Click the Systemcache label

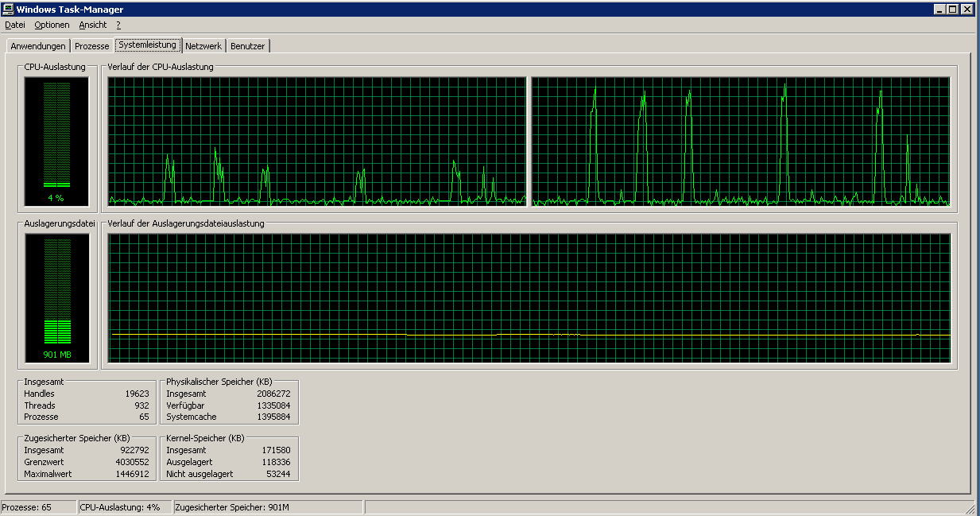191,417
